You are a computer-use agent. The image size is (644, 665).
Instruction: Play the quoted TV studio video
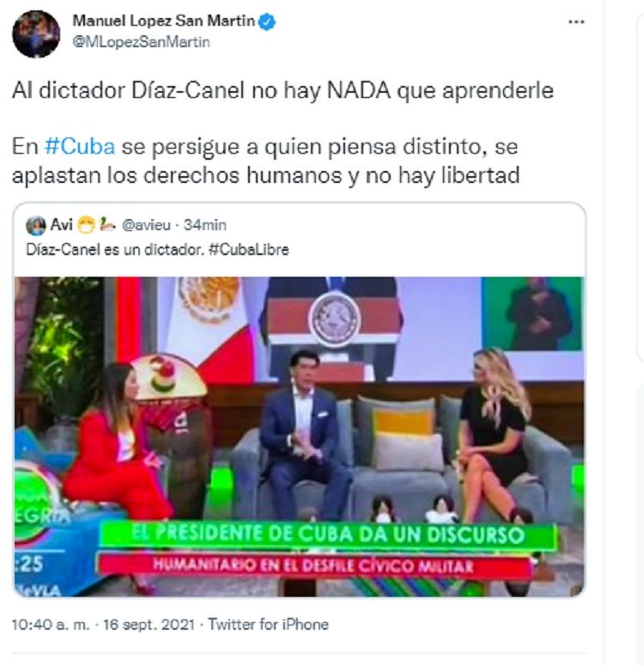coord(300,436)
